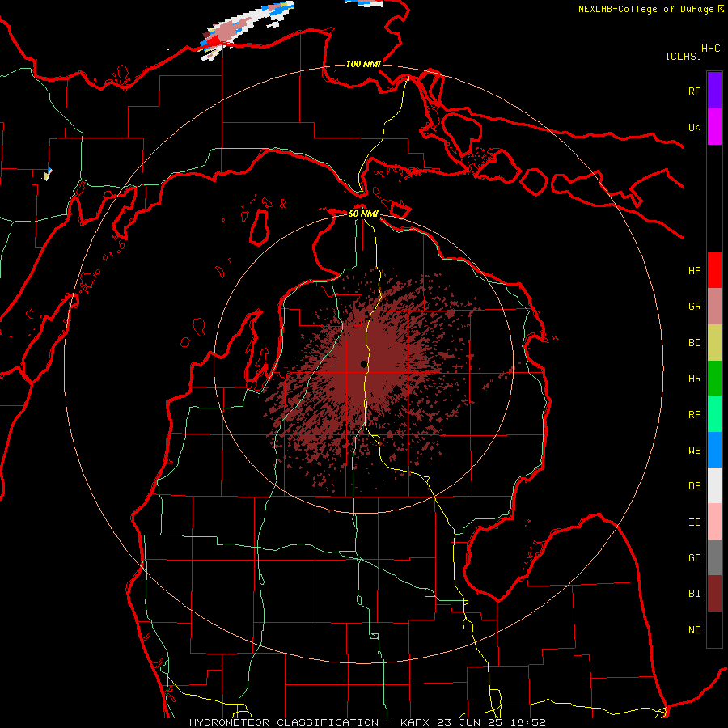This screenshot has height=728, width=728.
Task: Select the GR dusty pink swatch
Action: 714,306
